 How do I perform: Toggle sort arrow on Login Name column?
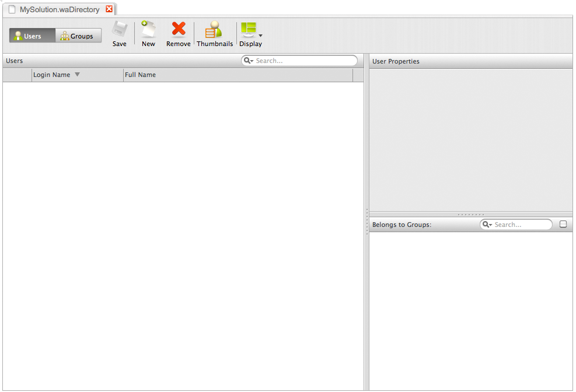coord(77,75)
